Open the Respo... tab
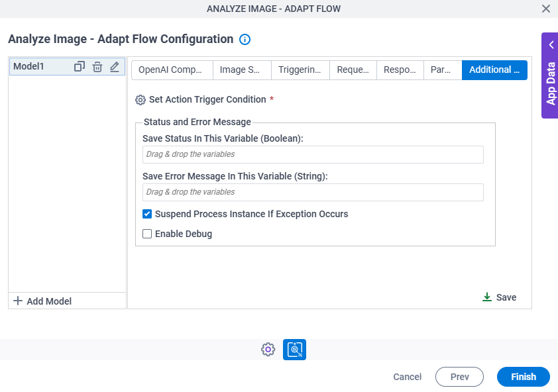Image resolution: width=558 pixels, height=392 pixels. click(400, 70)
